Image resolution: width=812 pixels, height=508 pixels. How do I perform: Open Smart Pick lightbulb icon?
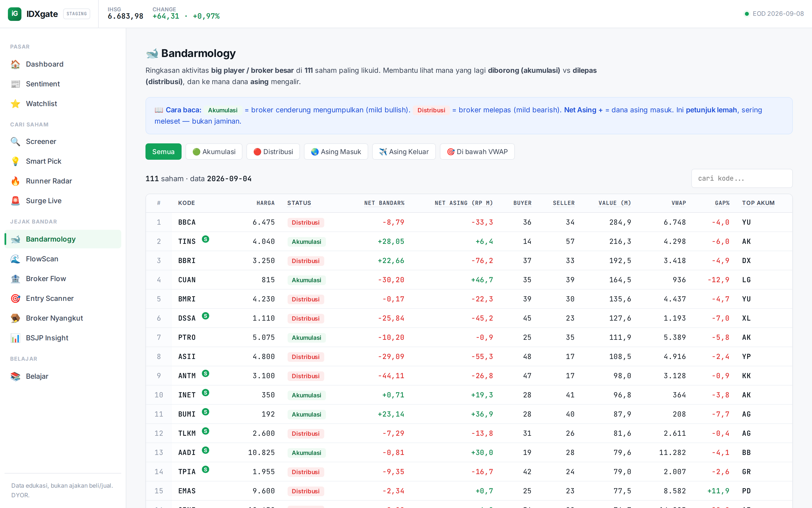point(16,161)
